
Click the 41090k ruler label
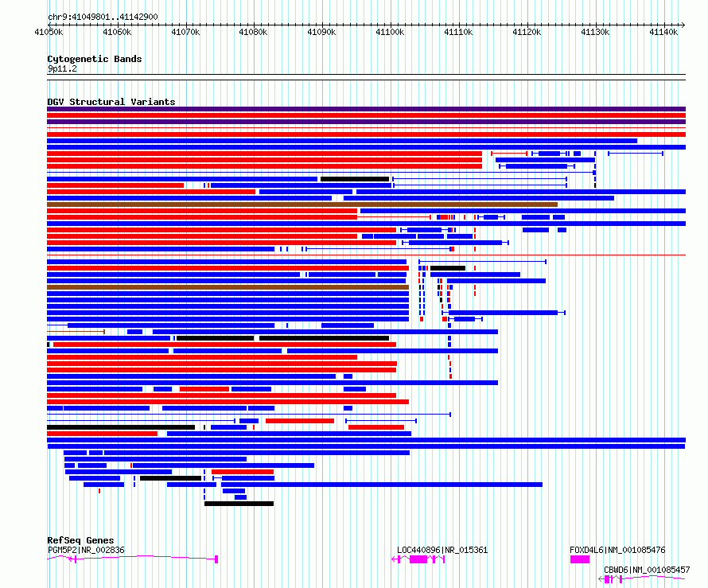tap(321, 32)
